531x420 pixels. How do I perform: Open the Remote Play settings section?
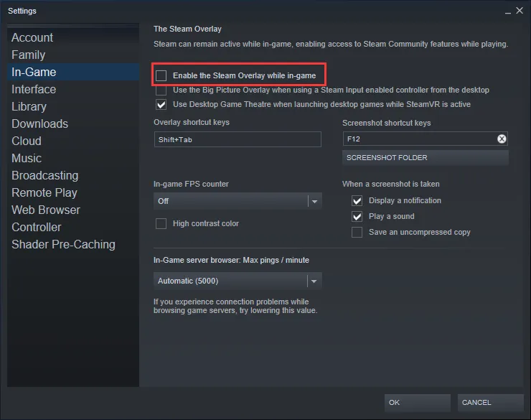click(x=72, y=192)
